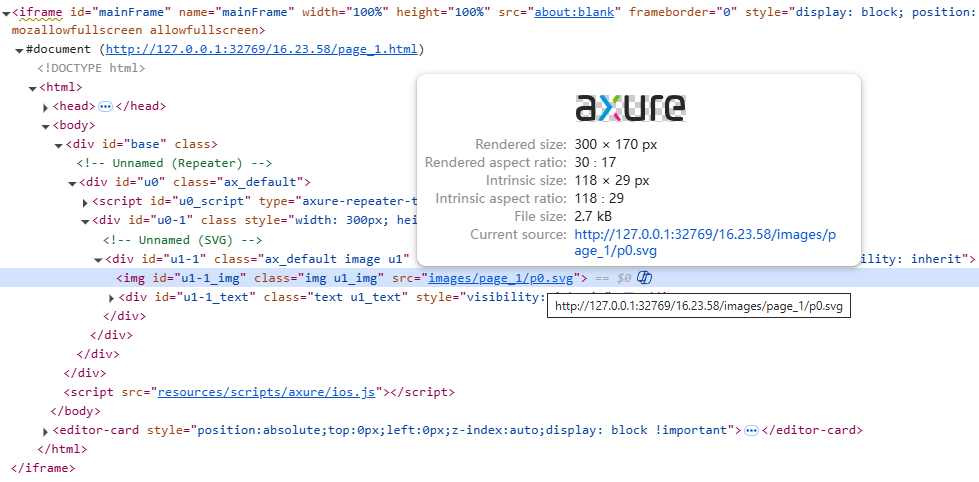
Task: Click the reveal icon after == $0
Action: (644, 278)
